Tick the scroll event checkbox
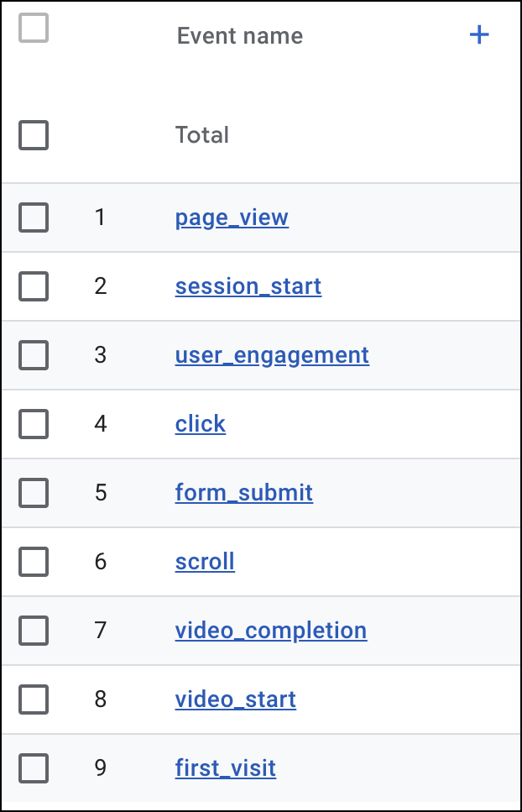The image size is (522, 812). click(34, 562)
